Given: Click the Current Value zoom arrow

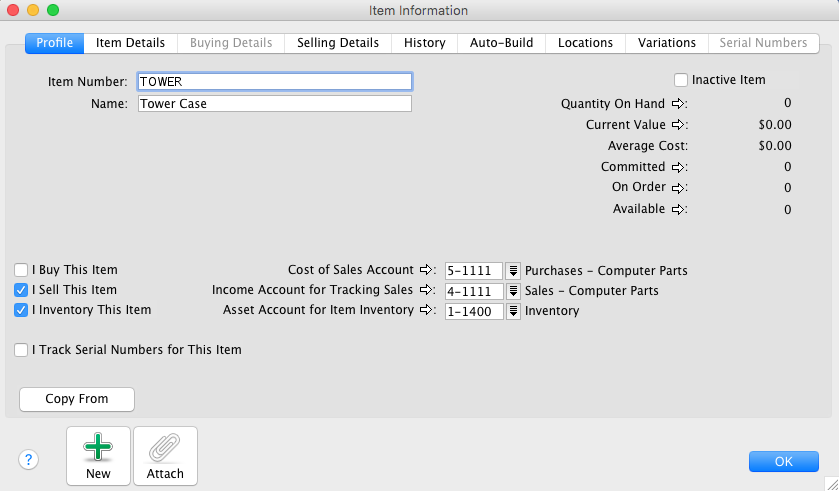Looking at the screenshot, I should (678, 125).
